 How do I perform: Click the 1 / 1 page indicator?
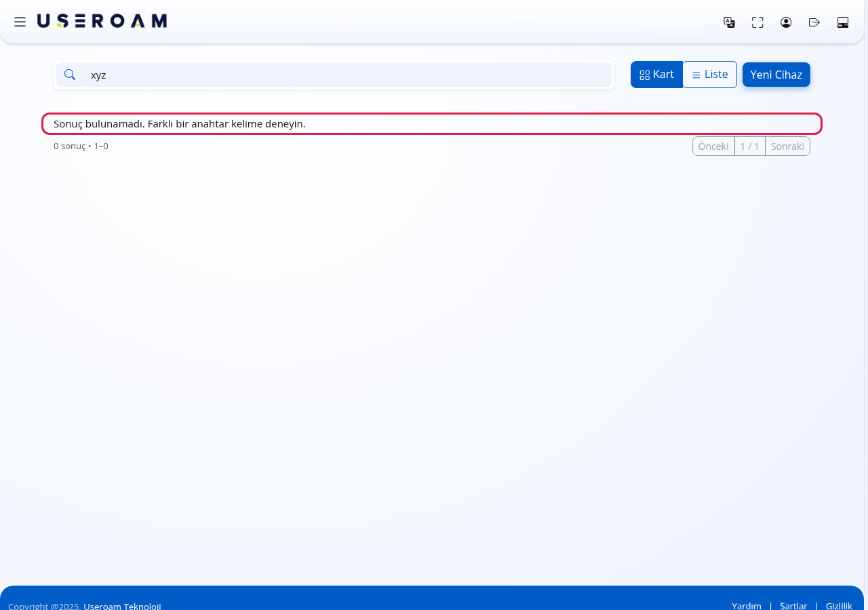point(750,146)
